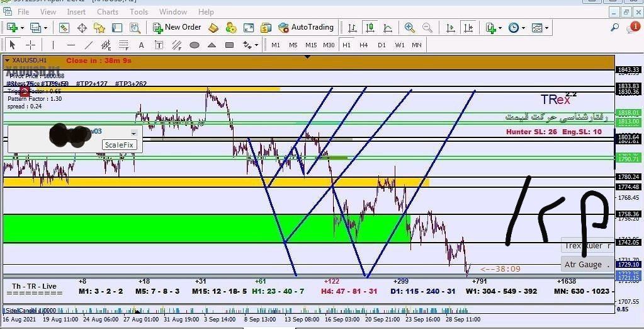
Task: Open the Data Window crosshair-target icon
Action: (82, 28)
